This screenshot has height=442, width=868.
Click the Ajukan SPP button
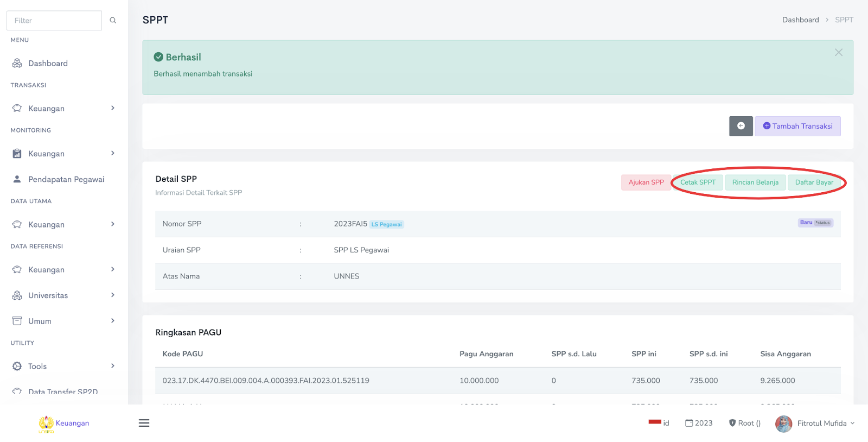646,182
